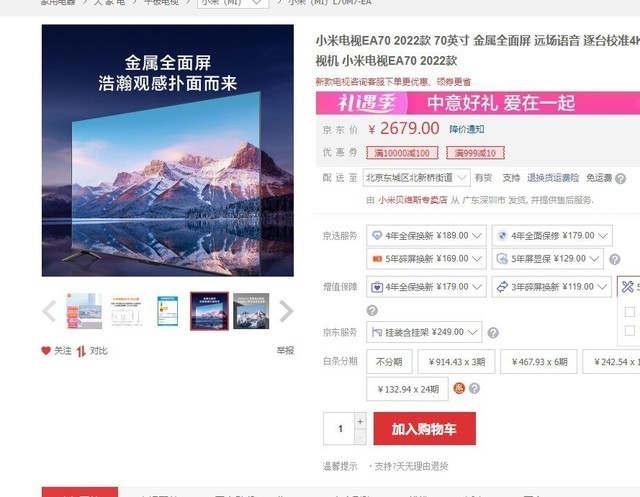Select the fifth snowy mountain thumbnail
Viewport: 640px width, 497px height.
pyautogui.click(x=251, y=311)
